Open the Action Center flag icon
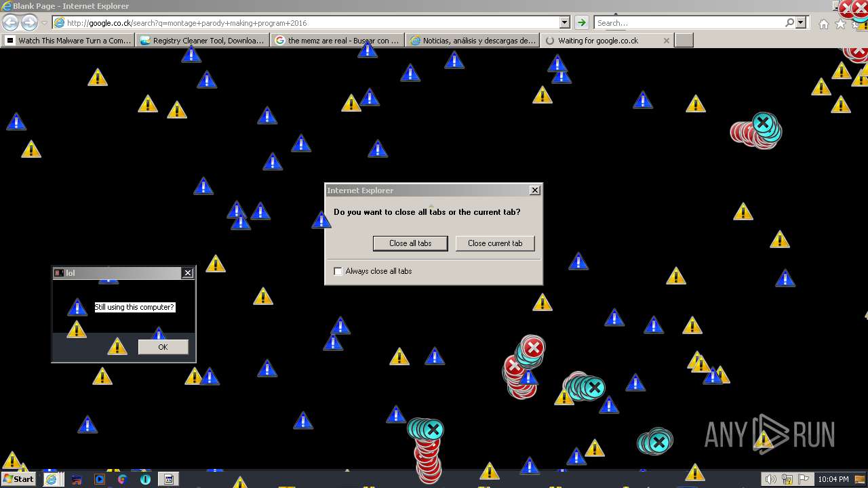The width and height of the screenshot is (868, 488). pyautogui.click(x=804, y=479)
